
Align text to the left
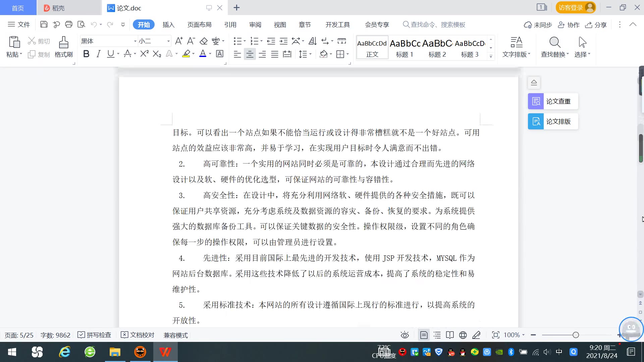(x=237, y=54)
